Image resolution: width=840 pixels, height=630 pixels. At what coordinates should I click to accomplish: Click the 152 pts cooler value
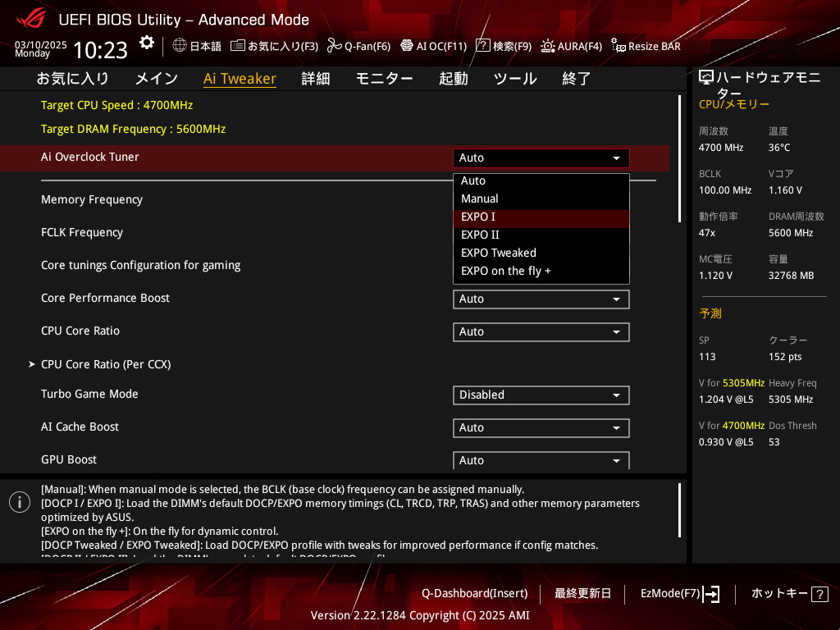(785, 357)
